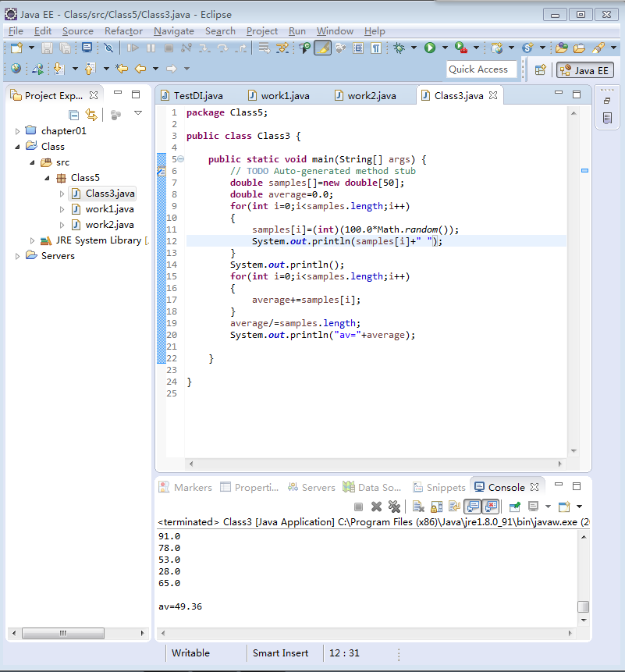Open the Project Explorer view menu arrow
The width and height of the screenshot is (625, 672).
tap(138, 113)
